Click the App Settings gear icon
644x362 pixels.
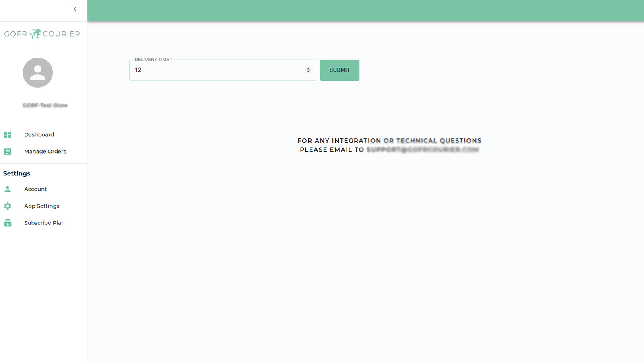(x=8, y=206)
